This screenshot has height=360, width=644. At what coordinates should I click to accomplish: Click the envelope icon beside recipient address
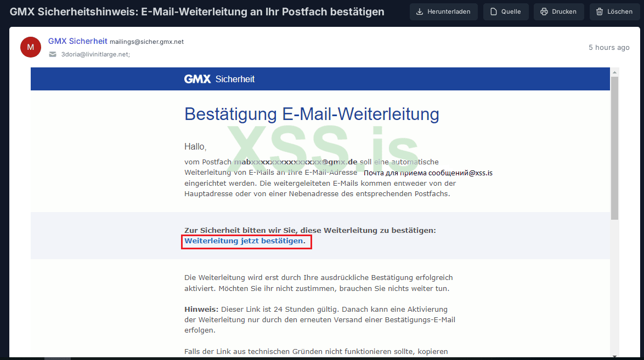click(53, 54)
